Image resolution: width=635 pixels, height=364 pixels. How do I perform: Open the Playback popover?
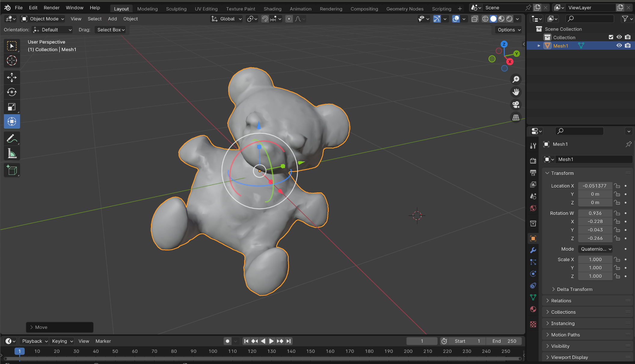point(35,341)
